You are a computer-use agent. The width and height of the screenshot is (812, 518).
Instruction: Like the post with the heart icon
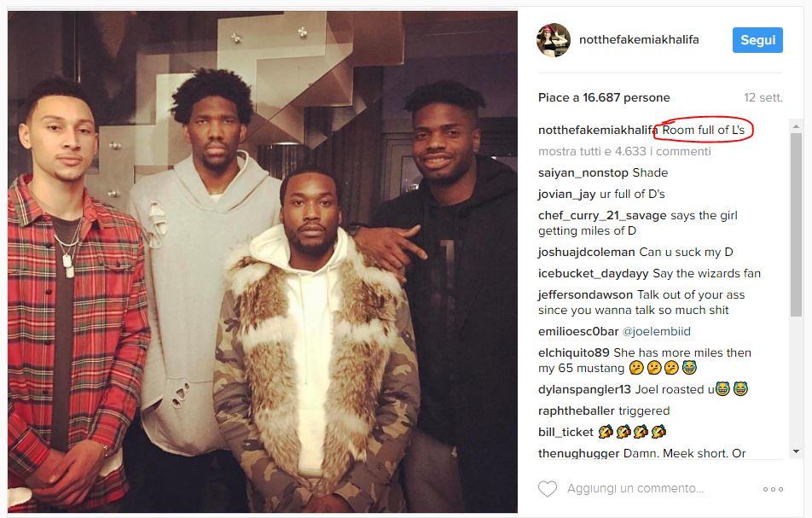[548, 488]
